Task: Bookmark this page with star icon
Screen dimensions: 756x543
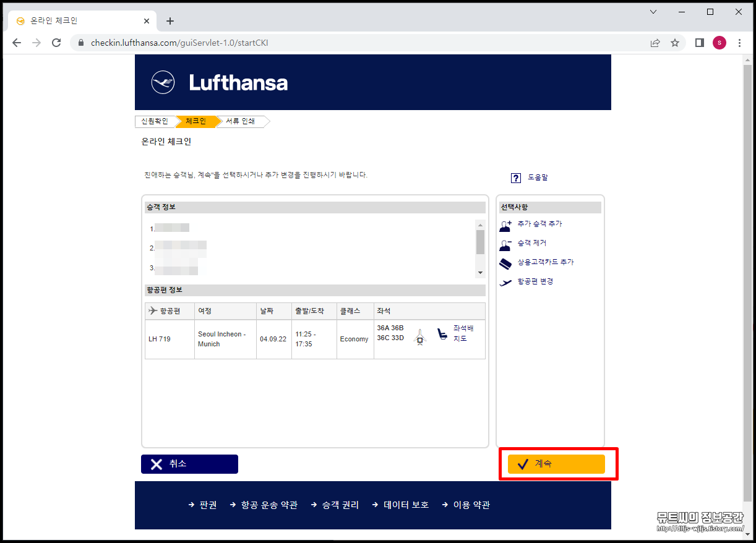Action: point(675,43)
